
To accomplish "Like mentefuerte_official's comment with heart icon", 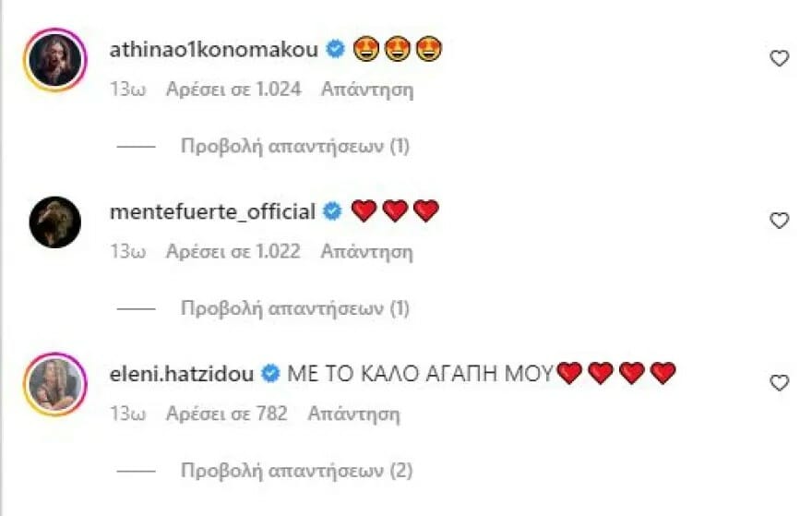I will click(779, 221).
